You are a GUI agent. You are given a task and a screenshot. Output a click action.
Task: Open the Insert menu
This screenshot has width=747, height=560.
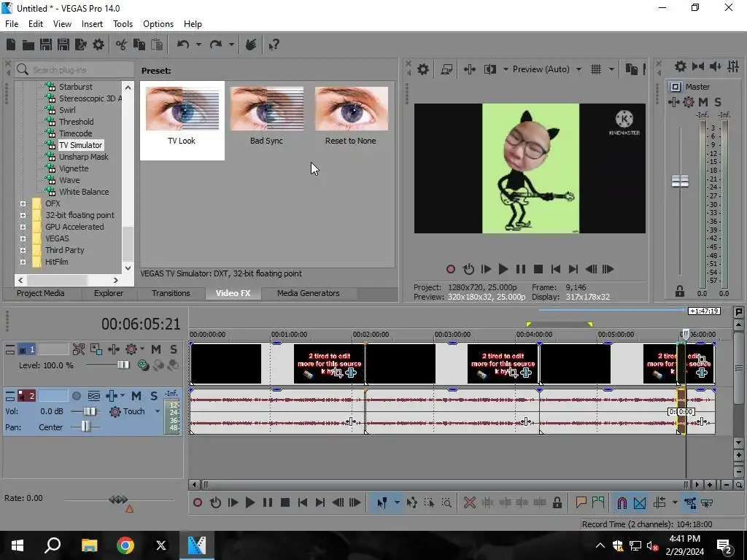(x=92, y=24)
